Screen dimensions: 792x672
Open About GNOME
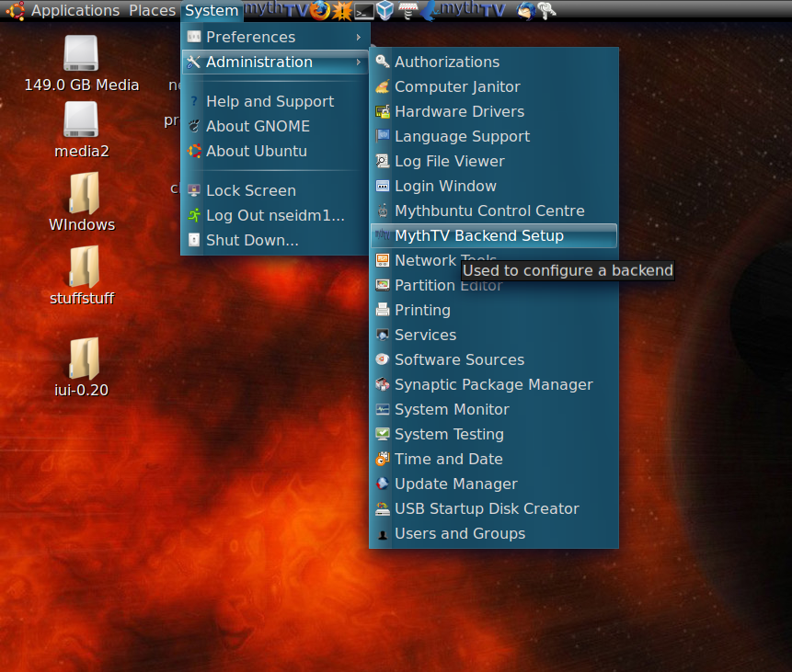pyautogui.click(x=275, y=126)
